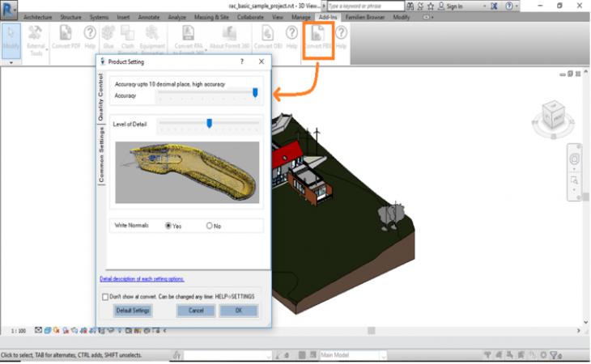Launch the Convert OBJ add-in
This screenshot has height=364, width=591.
click(x=268, y=37)
